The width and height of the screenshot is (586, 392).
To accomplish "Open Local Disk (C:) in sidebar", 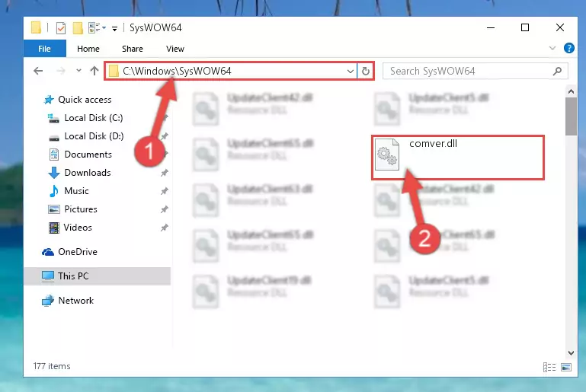I will (94, 118).
